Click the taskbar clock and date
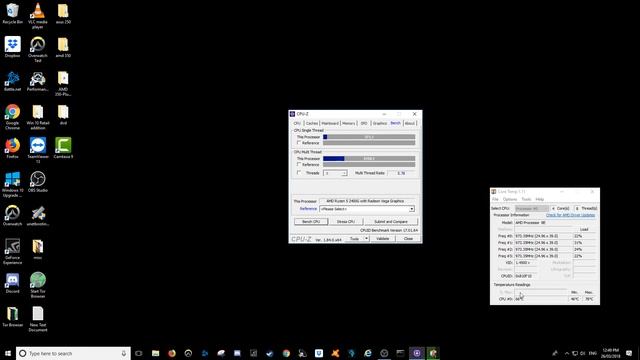This screenshot has height=360, width=640. (x=611, y=353)
